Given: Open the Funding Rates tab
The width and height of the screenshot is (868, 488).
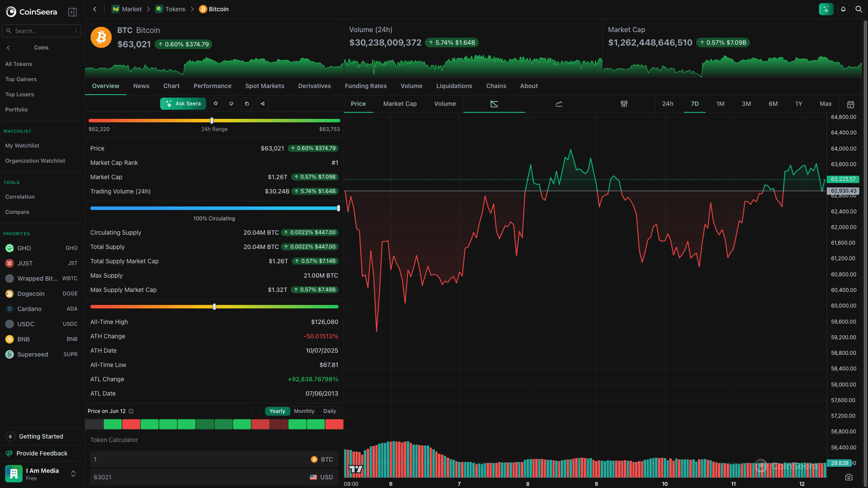Looking at the screenshot, I should (x=366, y=86).
